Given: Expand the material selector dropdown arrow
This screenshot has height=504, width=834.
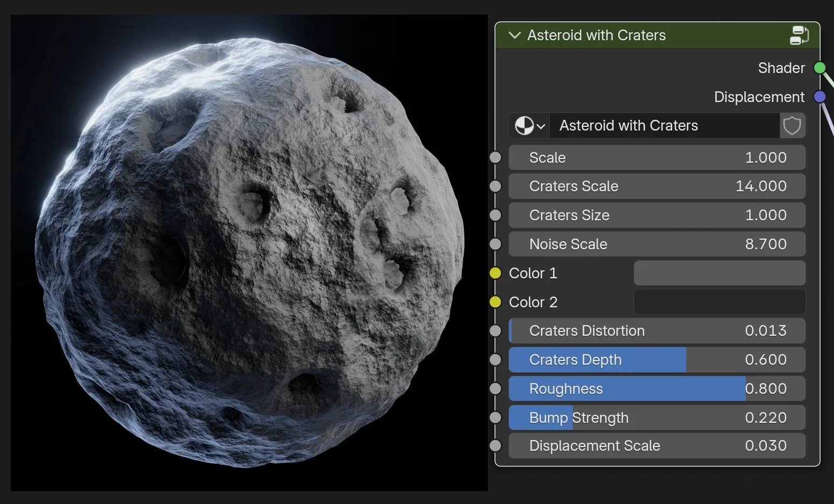Looking at the screenshot, I should pos(540,125).
